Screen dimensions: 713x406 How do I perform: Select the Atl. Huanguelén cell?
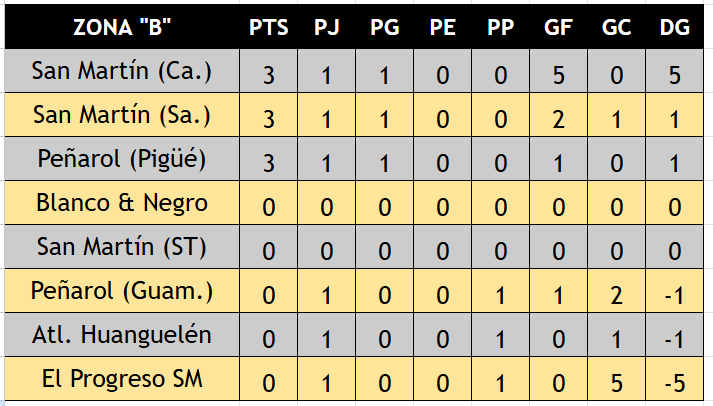click(122, 335)
